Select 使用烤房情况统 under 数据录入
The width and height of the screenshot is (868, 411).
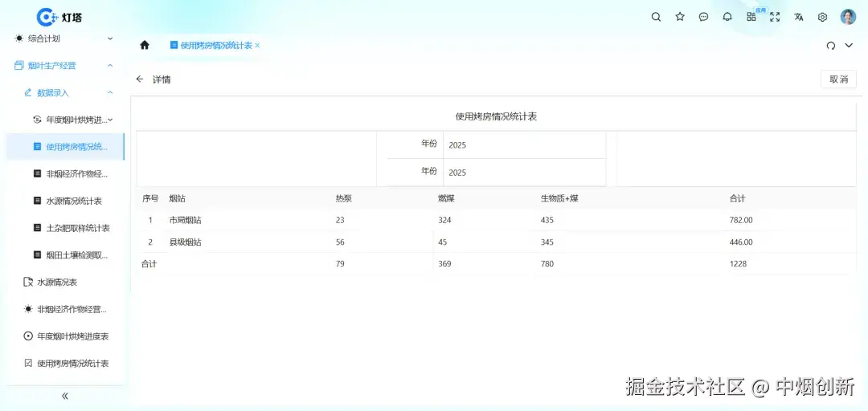[x=65, y=147]
